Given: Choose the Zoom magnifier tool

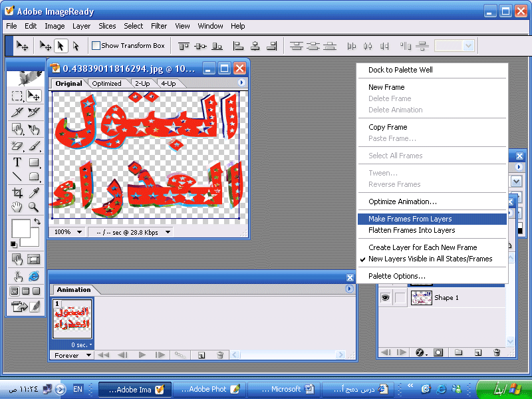Looking at the screenshot, I should click(33, 207).
